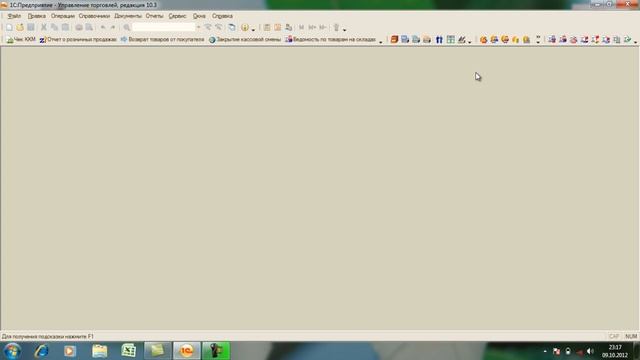
Task: Click into the toolbar search field
Action: [164, 27]
